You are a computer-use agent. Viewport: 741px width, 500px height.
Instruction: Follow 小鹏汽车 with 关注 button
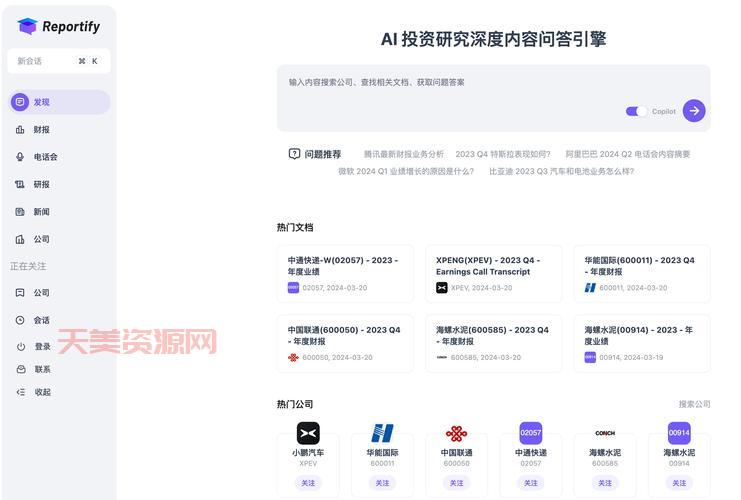click(x=308, y=483)
